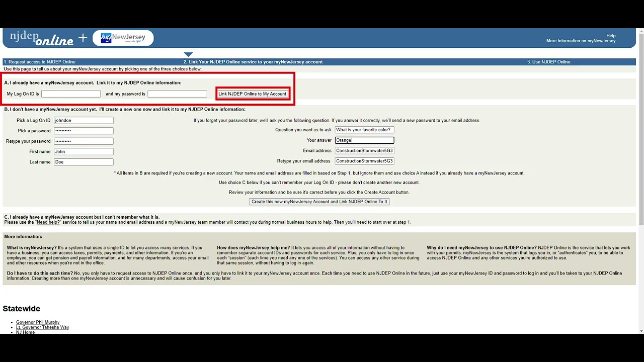
Task: Click Link NJDEP Online to My Account button
Action: pyautogui.click(x=253, y=94)
